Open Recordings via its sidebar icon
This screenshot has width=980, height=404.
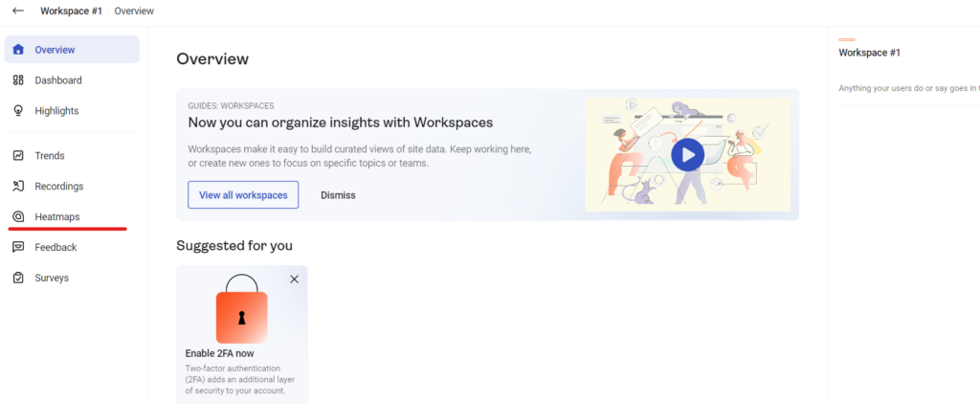[18, 186]
